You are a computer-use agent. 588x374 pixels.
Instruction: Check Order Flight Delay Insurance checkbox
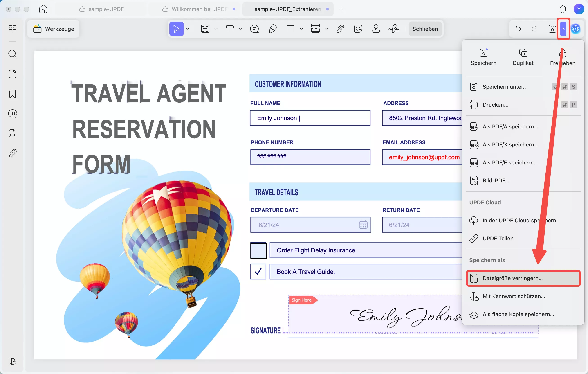tap(258, 250)
